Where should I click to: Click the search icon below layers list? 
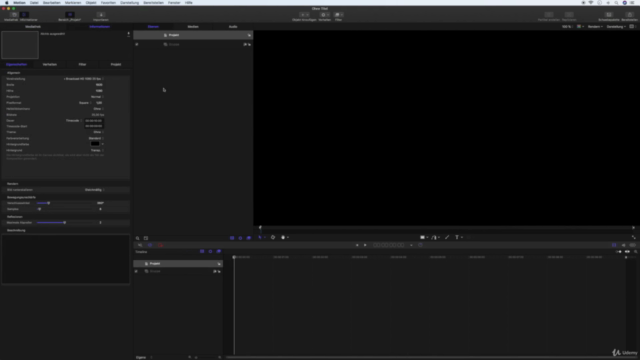click(138, 238)
